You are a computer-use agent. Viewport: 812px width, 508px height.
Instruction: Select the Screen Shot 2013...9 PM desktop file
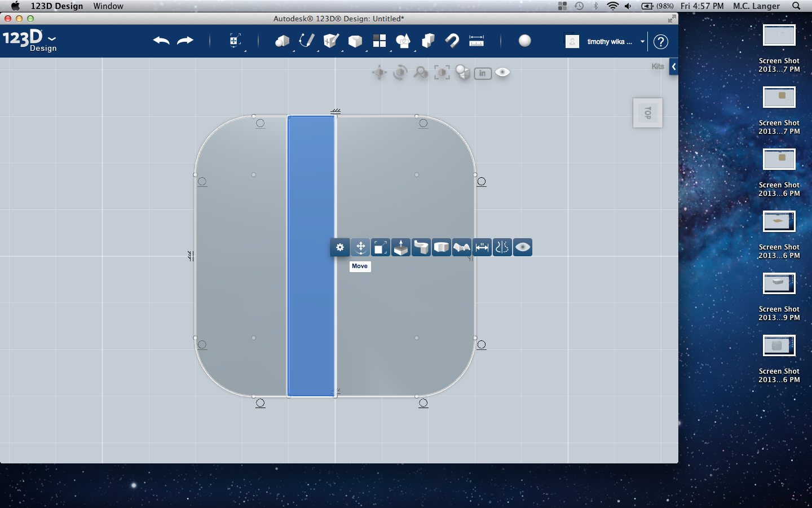[779, 297]
